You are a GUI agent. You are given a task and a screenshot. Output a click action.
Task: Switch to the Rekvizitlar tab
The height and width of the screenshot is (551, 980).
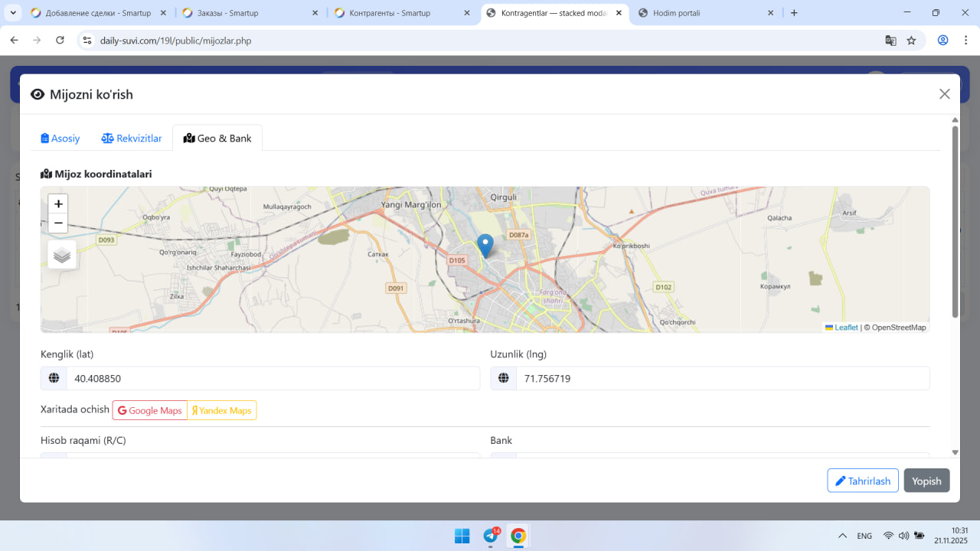[x=132, y=139]
